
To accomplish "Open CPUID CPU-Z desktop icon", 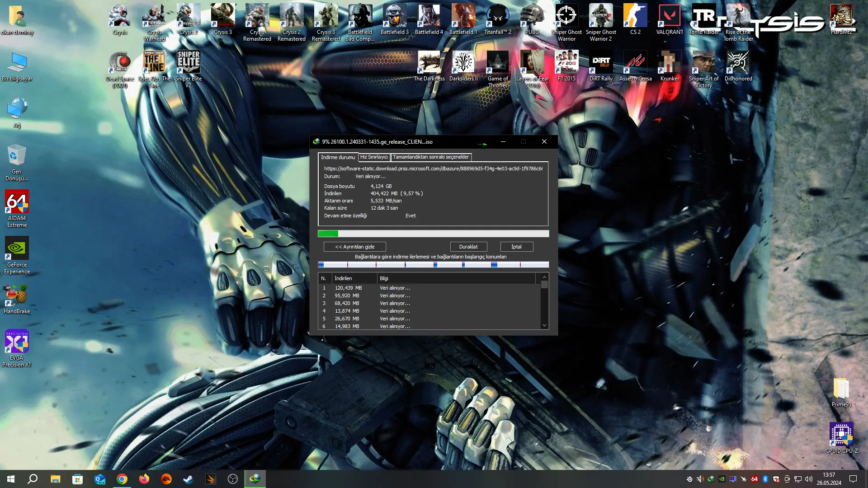I will coord(841,437).
